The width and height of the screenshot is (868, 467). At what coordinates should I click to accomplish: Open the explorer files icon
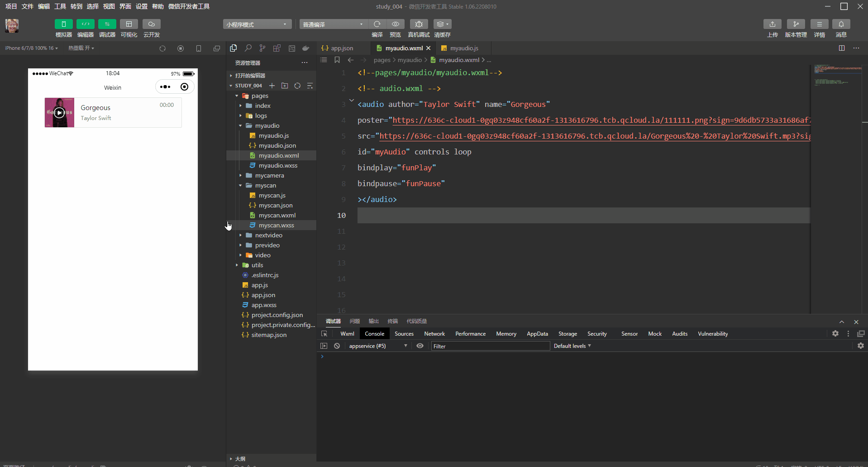coord(234,48)
